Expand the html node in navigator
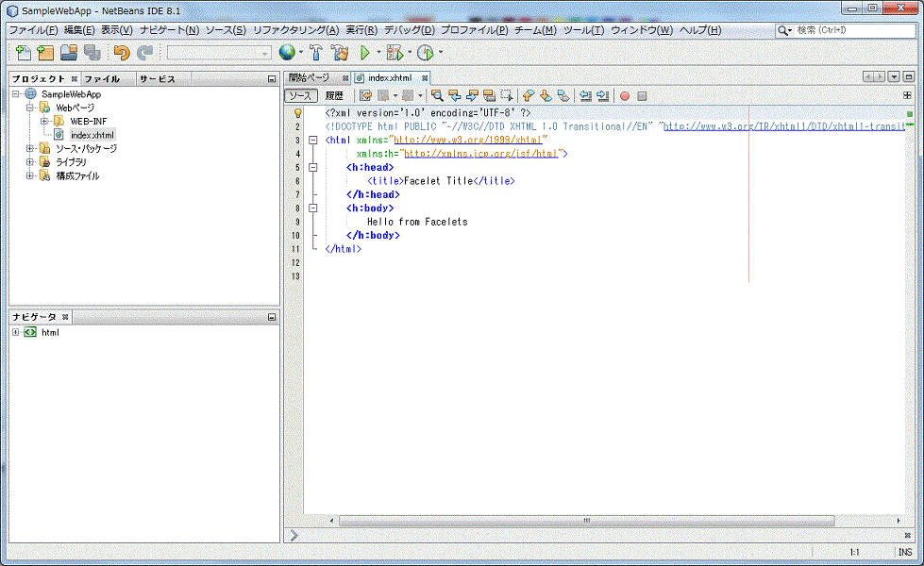Screen dimensions: 924x566 tap(16, 332)
